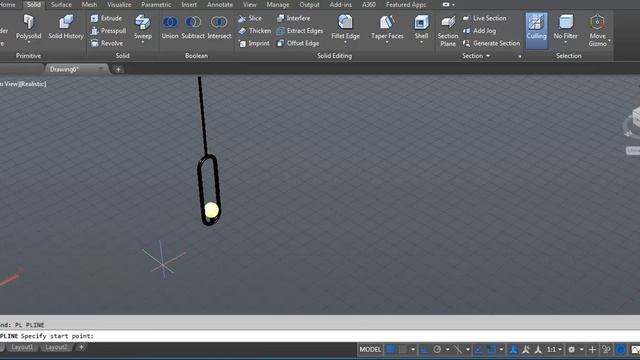Add a new layout with plus button
Viewport: 640px width, 360px height.
[81, 347]
